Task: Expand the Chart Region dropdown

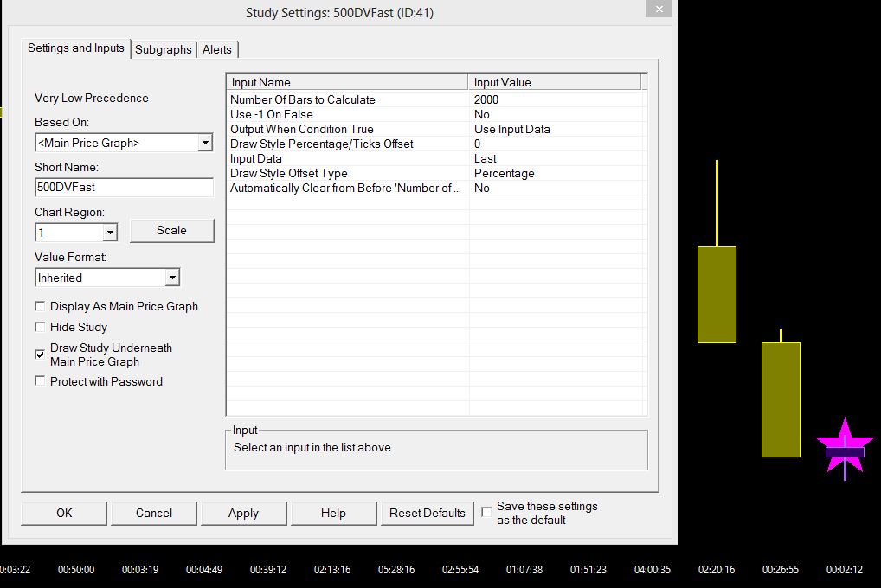Action: (x=110, y=233)
